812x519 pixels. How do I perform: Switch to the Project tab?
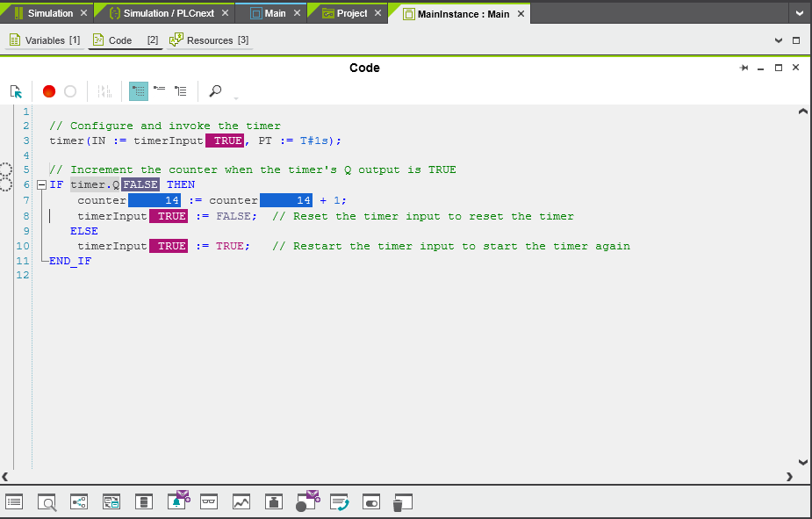pyautogui.click(x=352, y=13)
